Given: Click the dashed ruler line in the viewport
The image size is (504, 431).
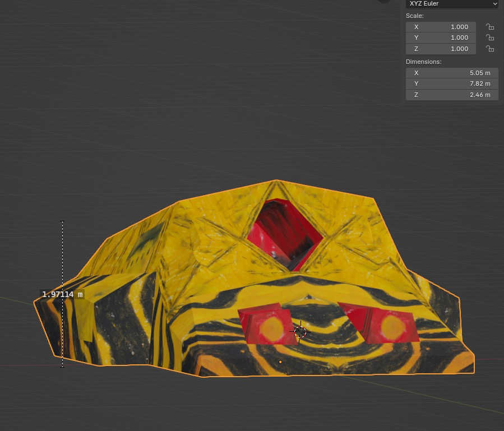Looking at the screenshot, I should pos(62,258).
